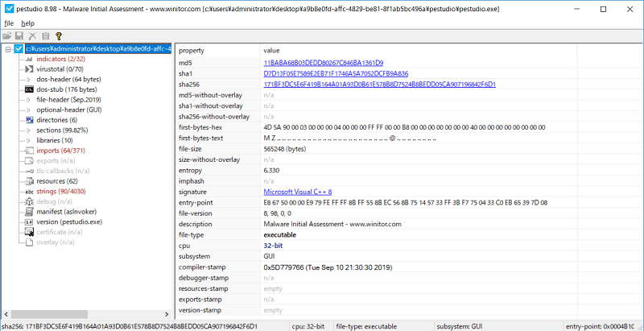
Task: Click the directories node icon
Action: (29, 120)
